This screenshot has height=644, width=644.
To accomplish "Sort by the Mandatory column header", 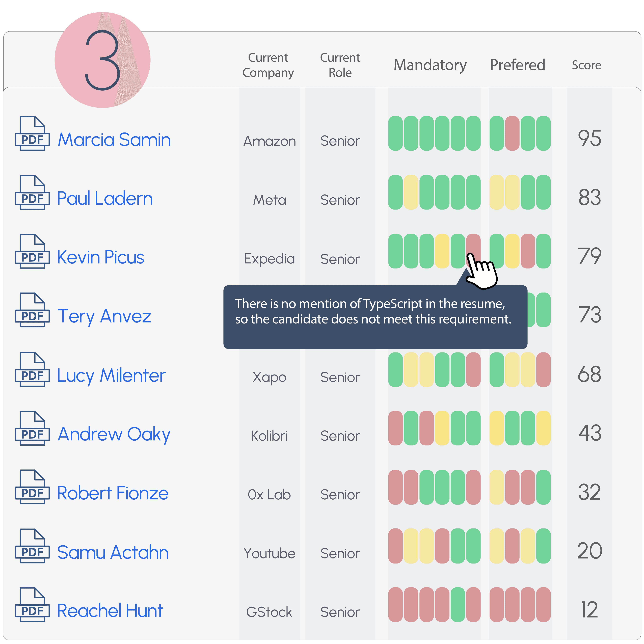I will click(430, 65).
